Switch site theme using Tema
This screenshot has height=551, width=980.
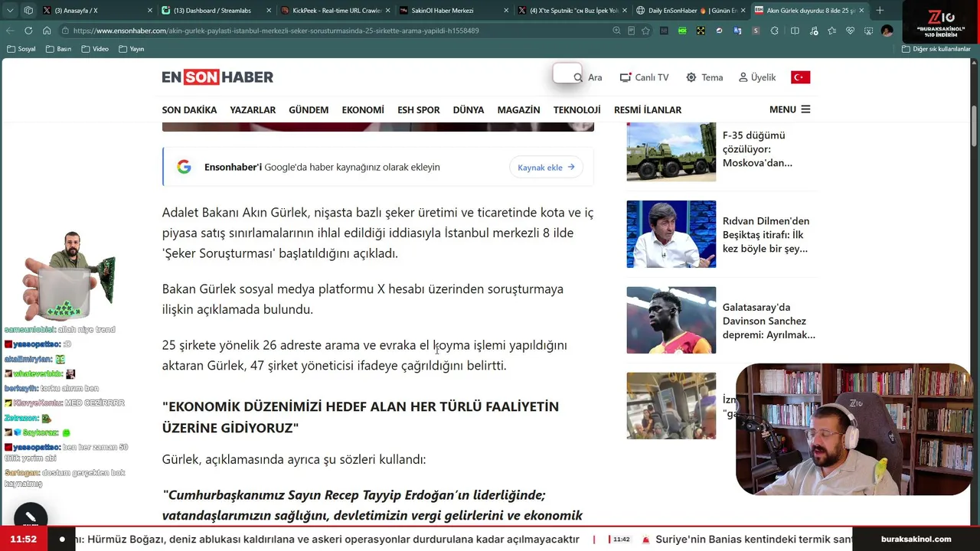click(704, 77)
